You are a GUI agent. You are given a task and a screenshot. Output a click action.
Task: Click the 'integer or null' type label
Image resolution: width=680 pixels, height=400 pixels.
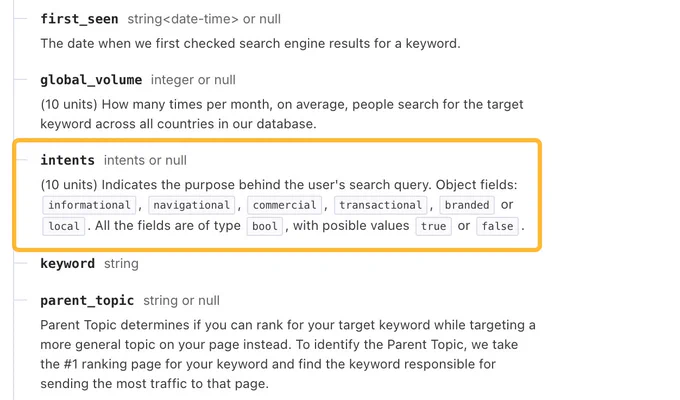pyautogui.click(x=193, y=80)
